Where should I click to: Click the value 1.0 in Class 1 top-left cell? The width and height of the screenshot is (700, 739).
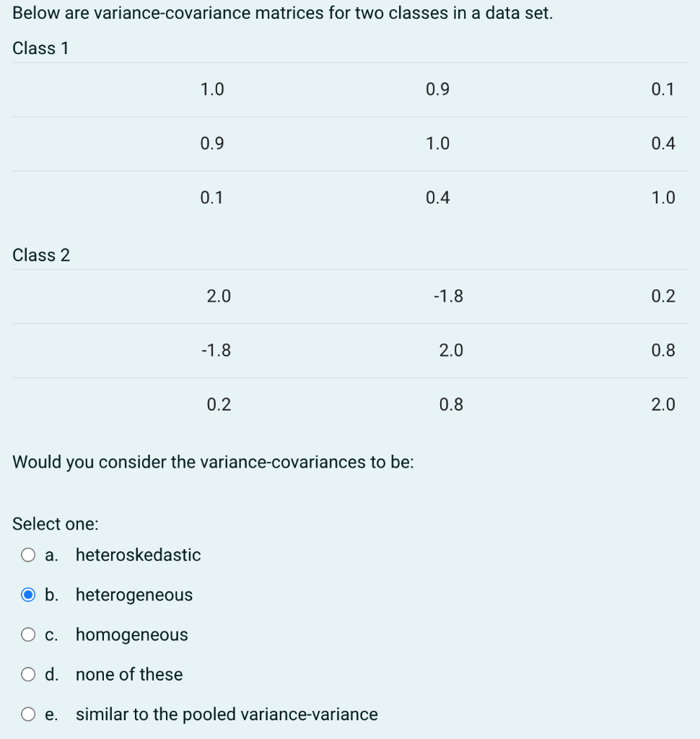[212, 89]
